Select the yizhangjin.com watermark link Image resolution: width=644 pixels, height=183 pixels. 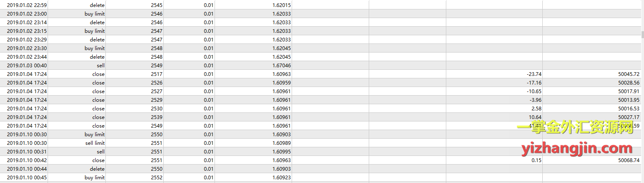point(577,148)
